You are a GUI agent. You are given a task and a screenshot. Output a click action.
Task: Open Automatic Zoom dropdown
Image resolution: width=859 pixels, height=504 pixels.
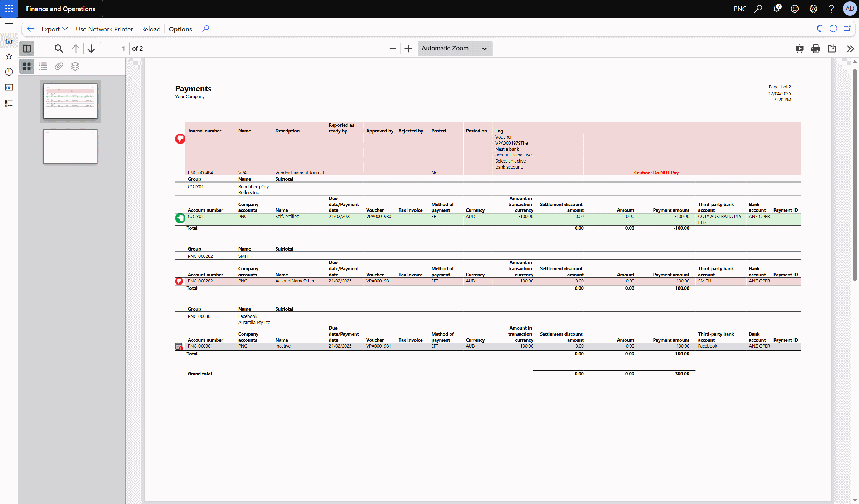(455, 49)
